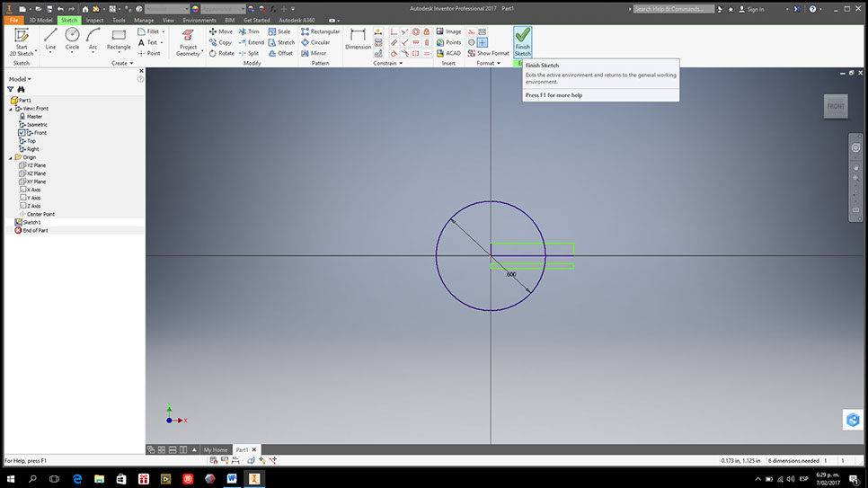
Task: Expand the Format panel dropdown
Action: click(488, 63)
